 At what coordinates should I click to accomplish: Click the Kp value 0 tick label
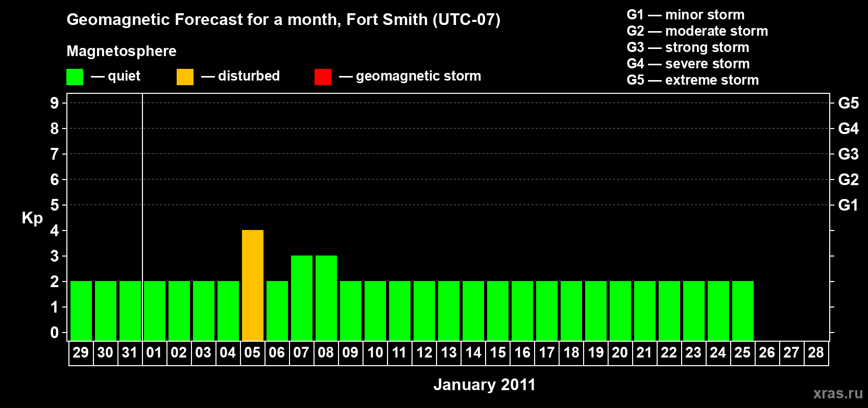click(55, 333)
